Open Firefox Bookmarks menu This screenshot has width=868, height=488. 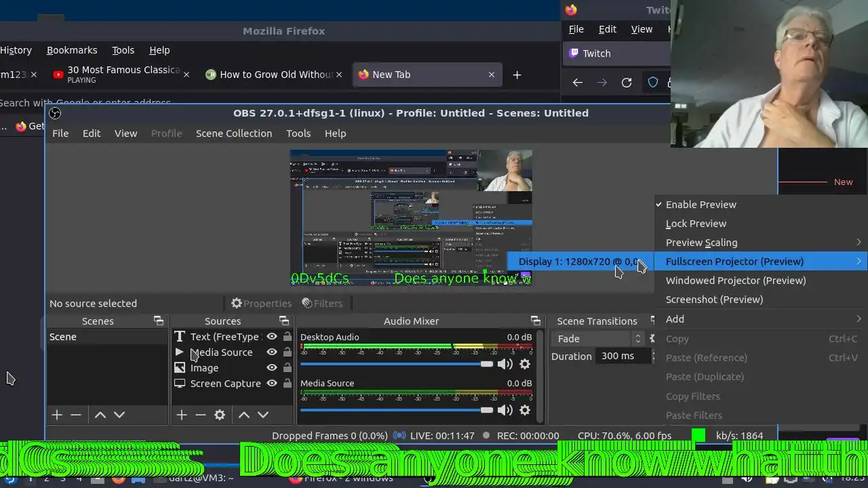click(72, 50)
